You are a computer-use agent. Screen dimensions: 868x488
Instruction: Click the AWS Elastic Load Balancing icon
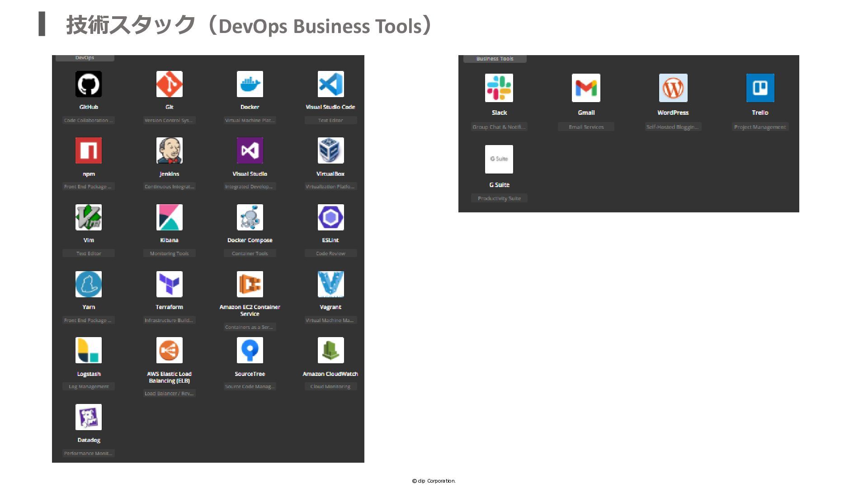tap(170, 350)
